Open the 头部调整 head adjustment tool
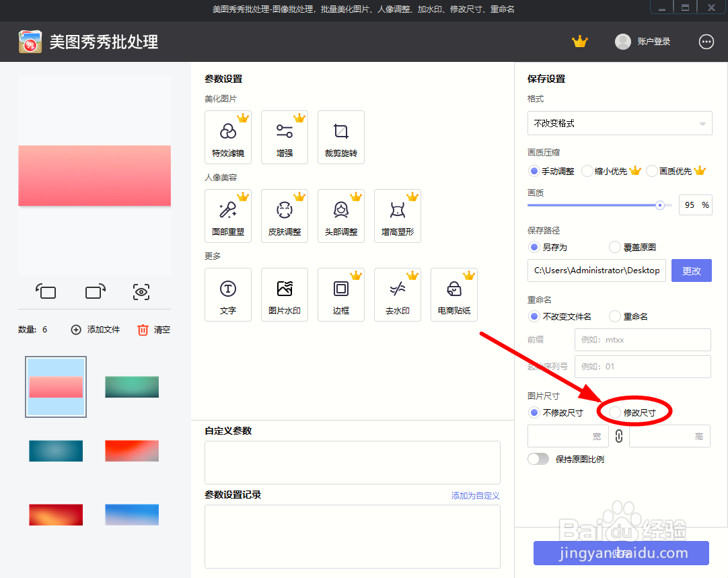 [341, 216]
